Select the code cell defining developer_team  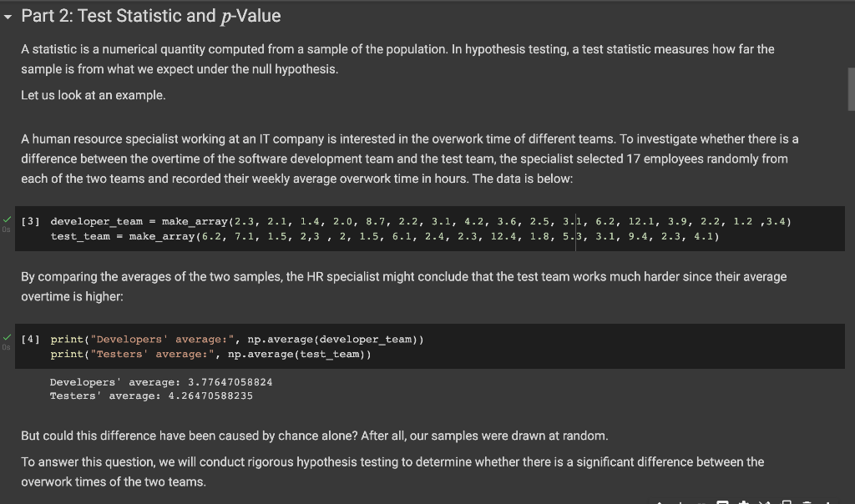[417, 221]
